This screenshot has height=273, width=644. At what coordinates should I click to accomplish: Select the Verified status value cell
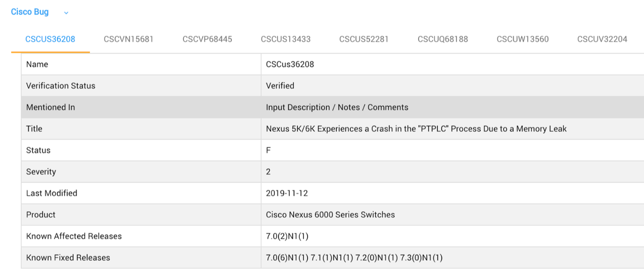[x=280, y=86]
